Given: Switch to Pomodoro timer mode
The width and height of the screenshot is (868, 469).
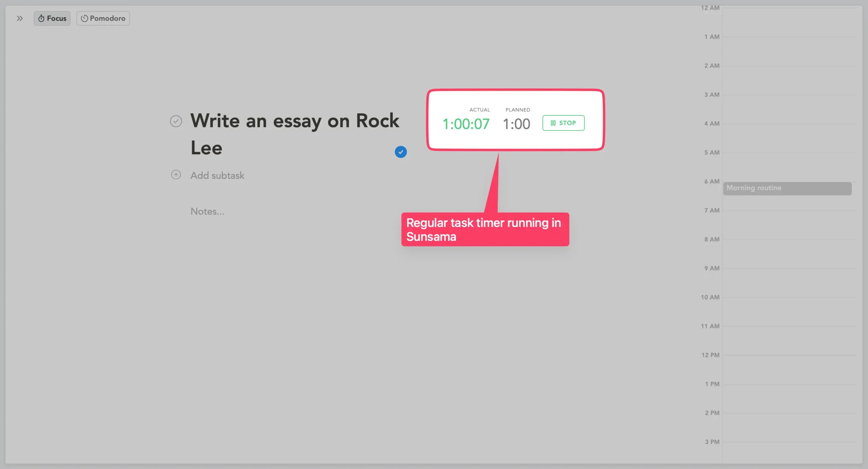Looking at the screenshot, I should click(x=103, y=18).
